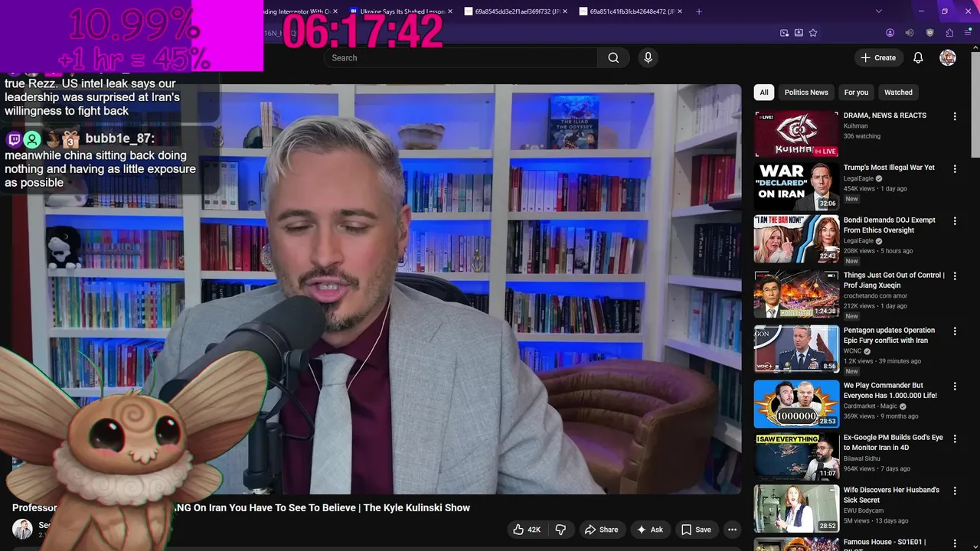Open the browser extensions puzzle icon

(949, 33)
